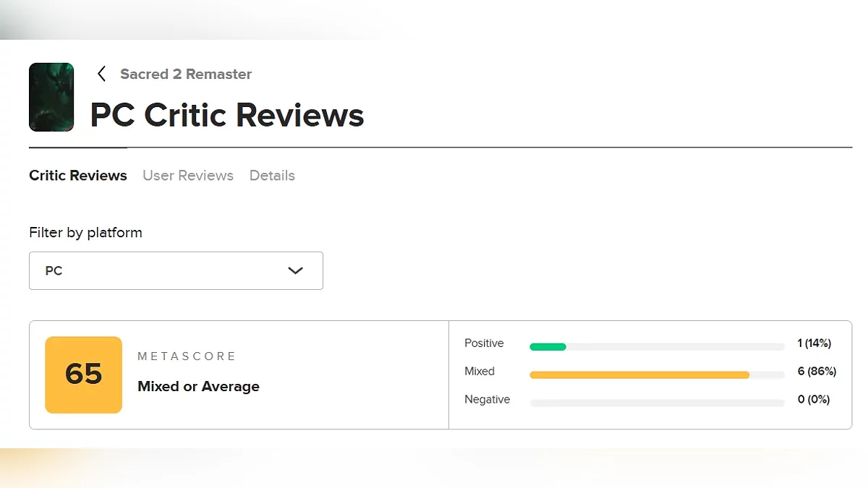868x488 pixels.
Task: Click the Mixed or Average verdict text
Action: 198,387
